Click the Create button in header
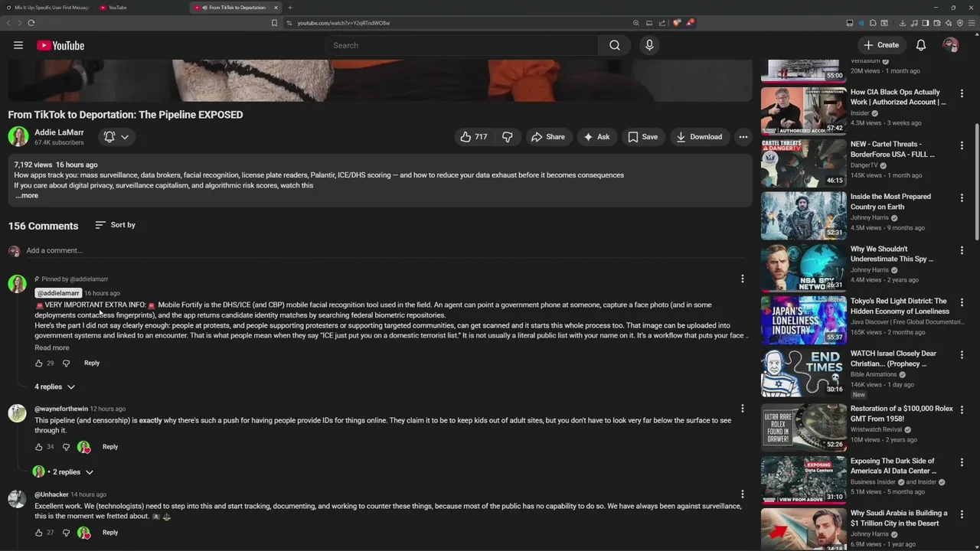Image resolution: width=980 pixels, height=551 pixels. tap(881, 45)
